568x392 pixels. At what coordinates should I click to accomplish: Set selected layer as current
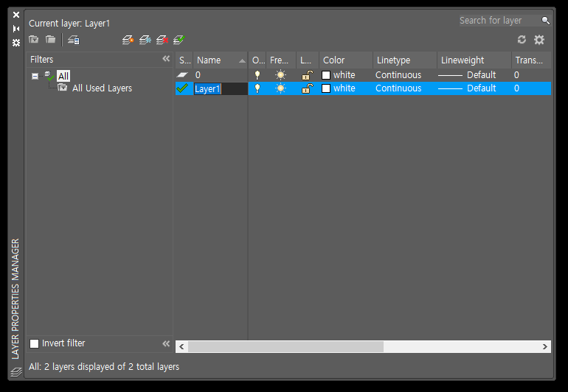coord(179,40)
